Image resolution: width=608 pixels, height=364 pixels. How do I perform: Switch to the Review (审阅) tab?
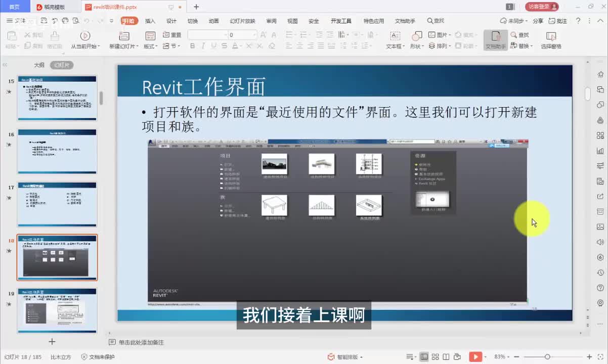[272, 21]
